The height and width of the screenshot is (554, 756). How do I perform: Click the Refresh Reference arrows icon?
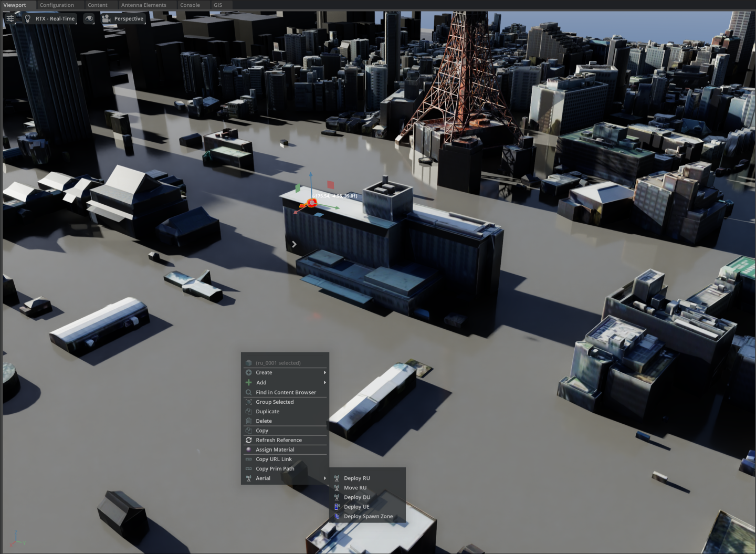click(249, 440)
